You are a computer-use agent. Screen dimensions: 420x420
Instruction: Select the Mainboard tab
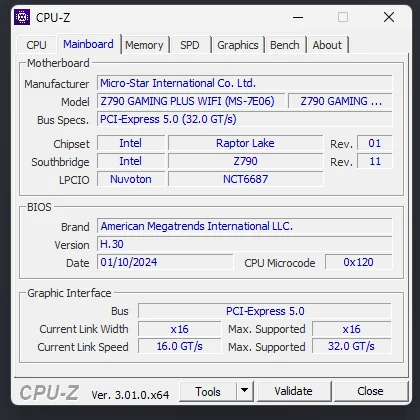(x=88, y=44)
